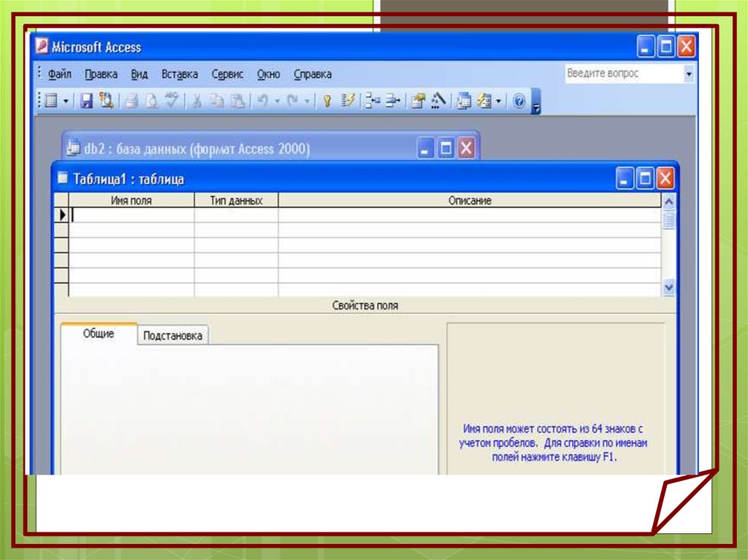Switch to the Подстановка tab
Screen dimensions: 748x560
point(172,335)
